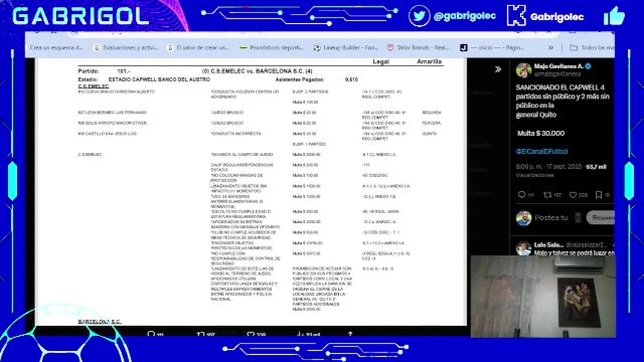Viewport: 644px width, 362px height.
Task: Click the views icon below the image
Action: coord(300,334)
